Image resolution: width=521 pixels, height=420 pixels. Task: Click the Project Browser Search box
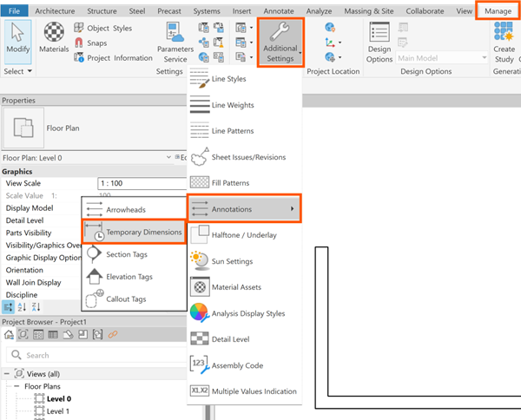(x=96, y=355)
